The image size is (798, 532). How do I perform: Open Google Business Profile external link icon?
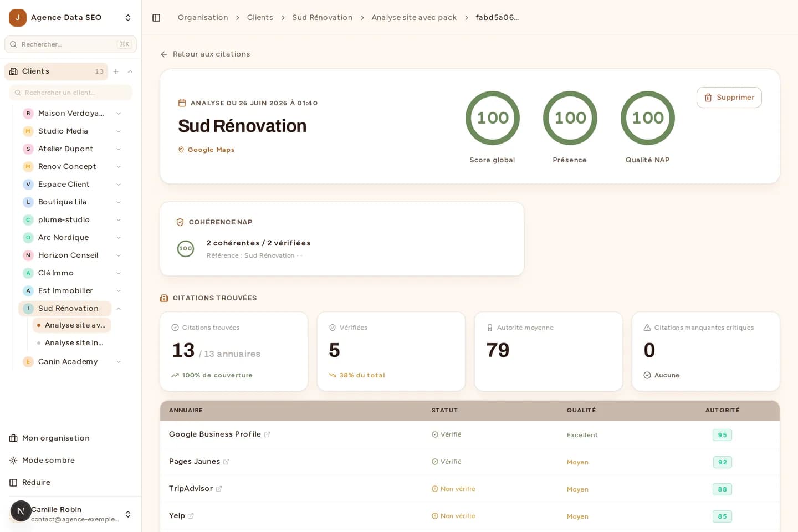coord(267,434)
